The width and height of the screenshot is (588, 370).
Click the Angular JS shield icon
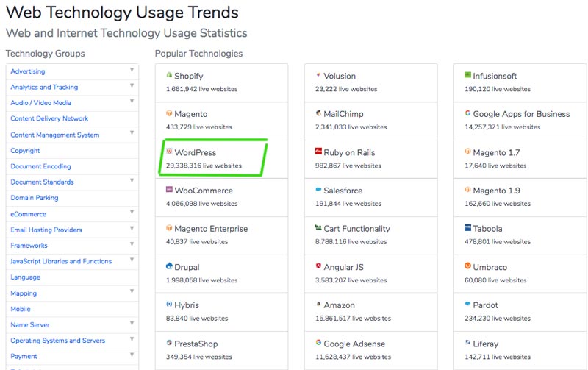(318, 266)
